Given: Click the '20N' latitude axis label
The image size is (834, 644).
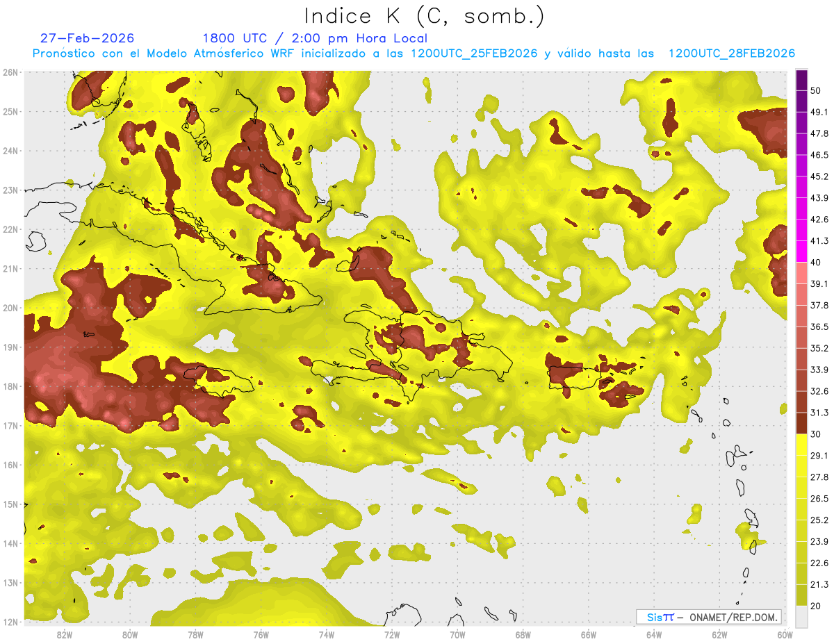Looking at the screenshot, I should [x=10, y=308].
